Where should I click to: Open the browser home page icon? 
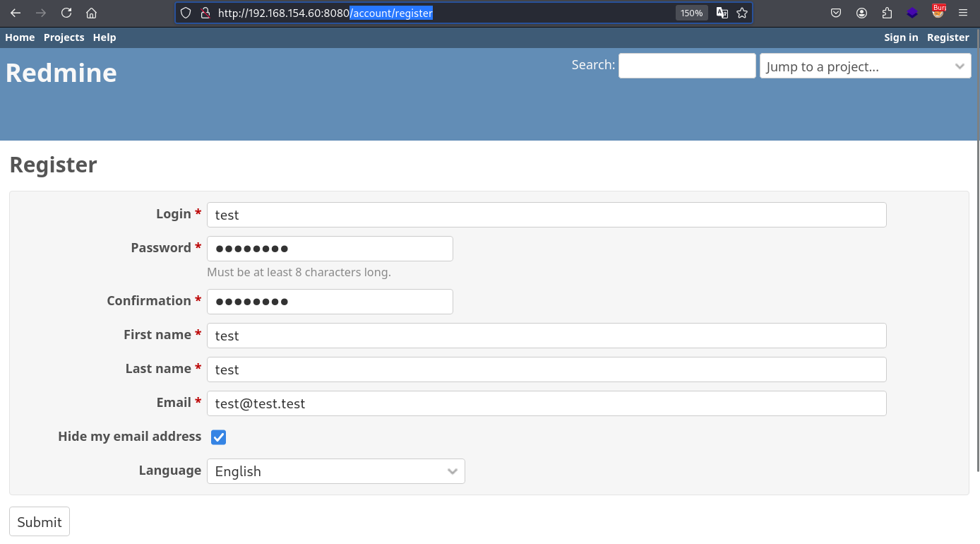tap(91, 13)
